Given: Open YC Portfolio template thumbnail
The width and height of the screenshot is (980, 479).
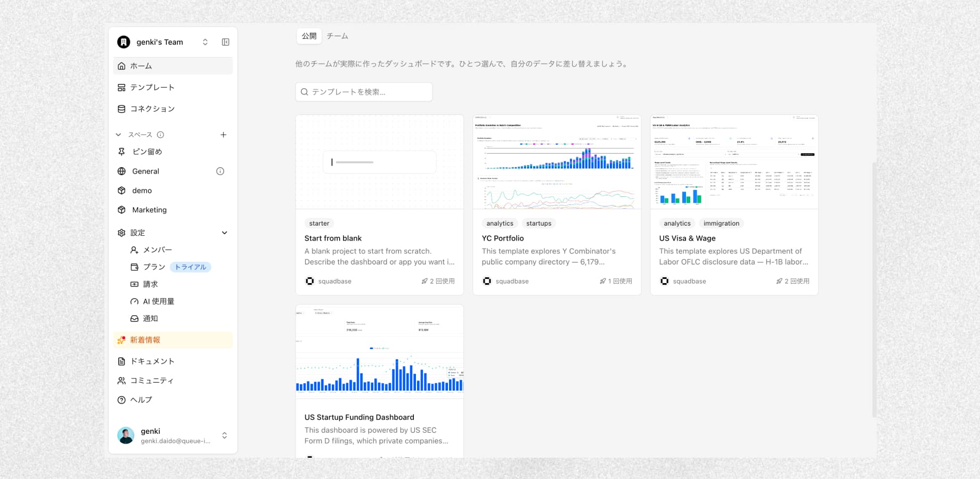Looking at the screenshot, I should (x=557, y=162).
